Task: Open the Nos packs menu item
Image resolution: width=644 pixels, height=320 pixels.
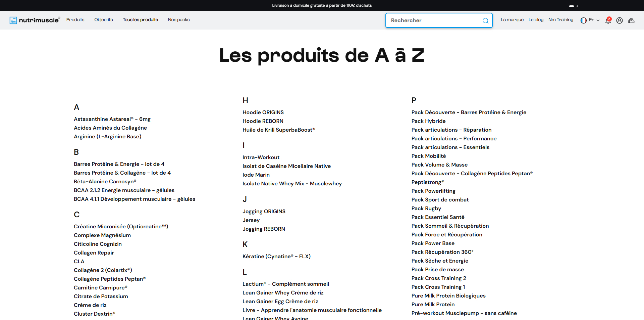Action: pos(179,20)
